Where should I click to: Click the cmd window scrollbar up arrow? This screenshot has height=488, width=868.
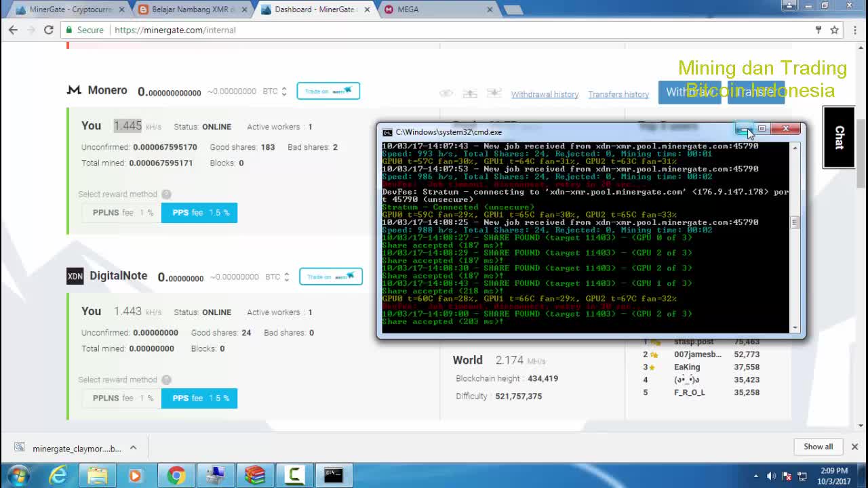tap(795, 147)
